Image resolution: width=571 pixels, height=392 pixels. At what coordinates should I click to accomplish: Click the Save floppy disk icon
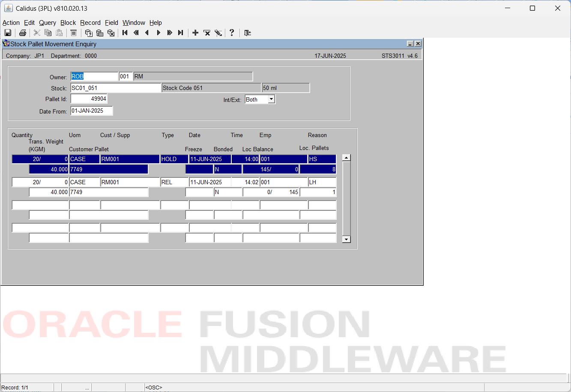tap(8, 33)
